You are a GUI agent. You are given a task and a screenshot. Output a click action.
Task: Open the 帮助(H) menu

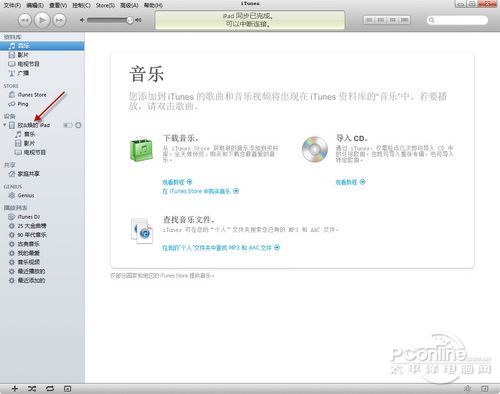[x=153, y=5]
